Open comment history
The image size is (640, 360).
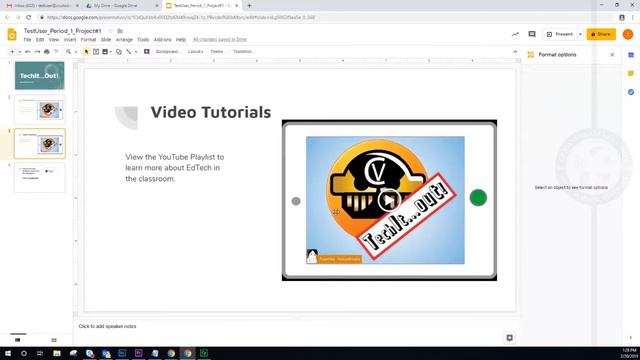tap(532, 34)
